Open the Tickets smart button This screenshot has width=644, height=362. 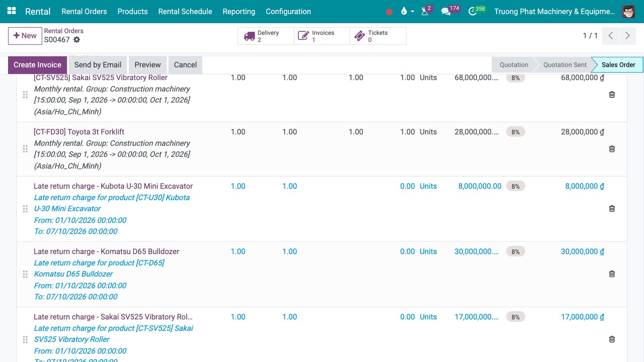pos(378,36)
